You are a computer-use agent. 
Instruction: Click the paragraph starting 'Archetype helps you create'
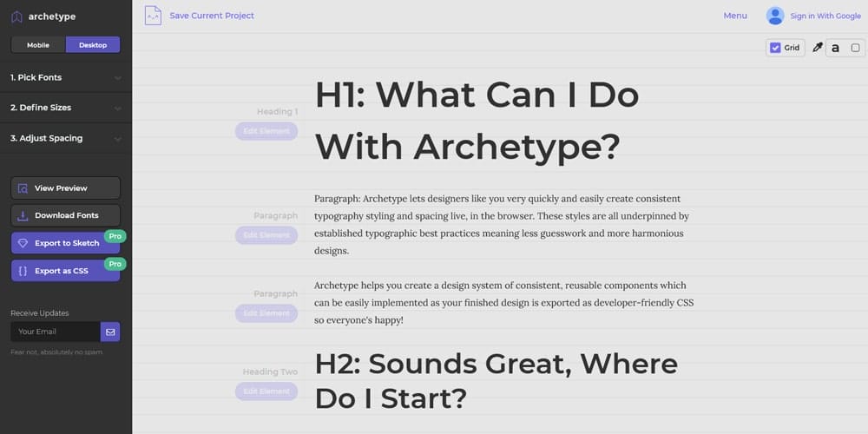pyautogui.click(x=503, y=303)
